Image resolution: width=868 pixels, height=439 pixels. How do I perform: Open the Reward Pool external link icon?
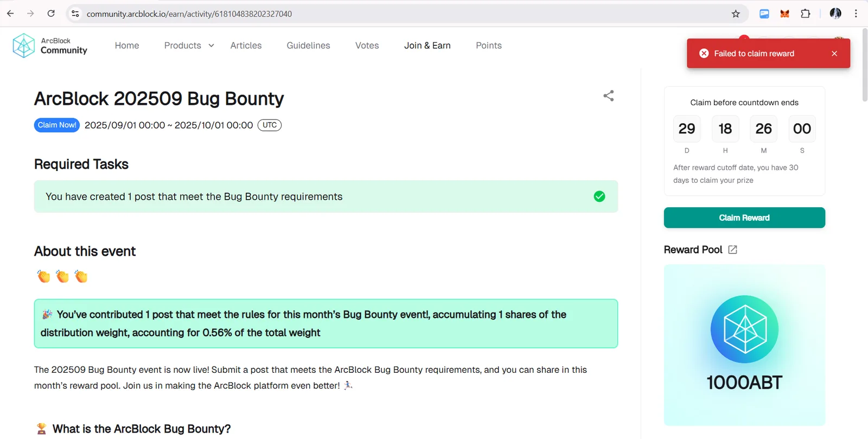[x=732, y=250]
